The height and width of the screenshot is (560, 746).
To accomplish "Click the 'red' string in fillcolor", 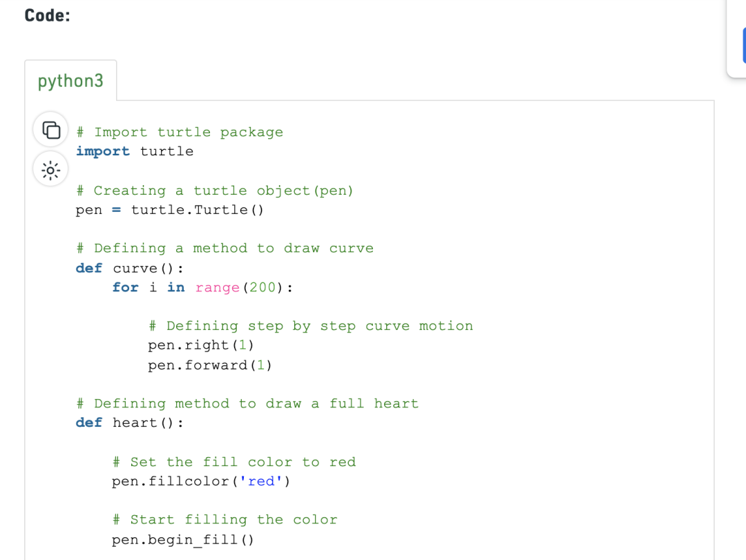I will pos(261,481).
